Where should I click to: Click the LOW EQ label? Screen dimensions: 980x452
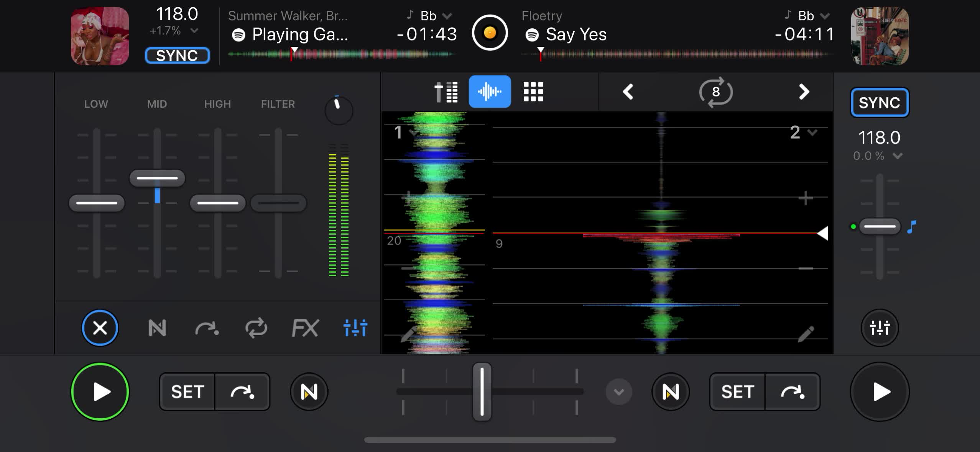(96, 104)
